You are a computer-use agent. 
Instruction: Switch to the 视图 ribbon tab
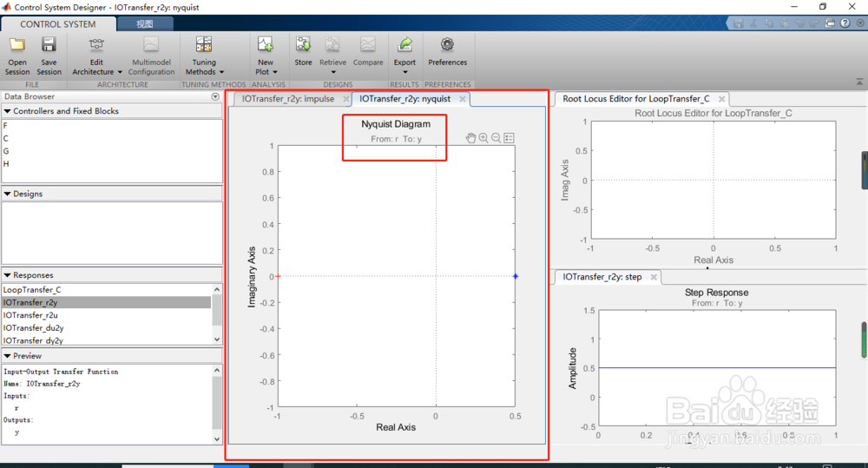click(x=145, y=23)
